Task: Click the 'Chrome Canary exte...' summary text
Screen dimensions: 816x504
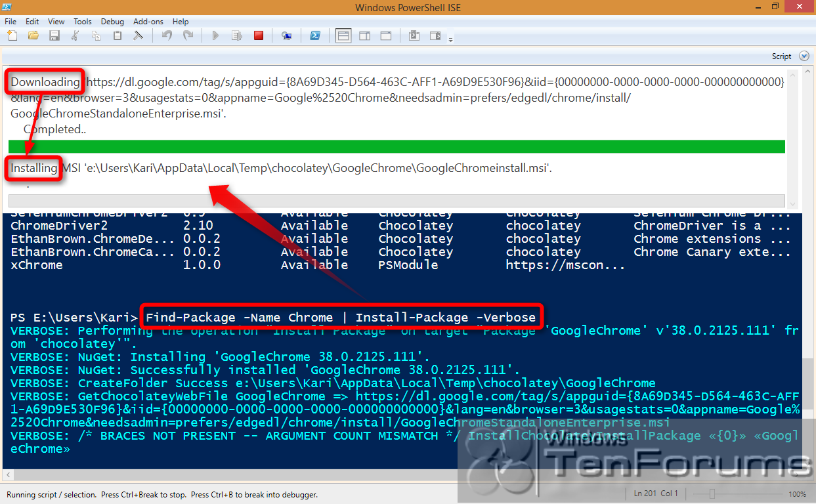Action: coord(712,252)
